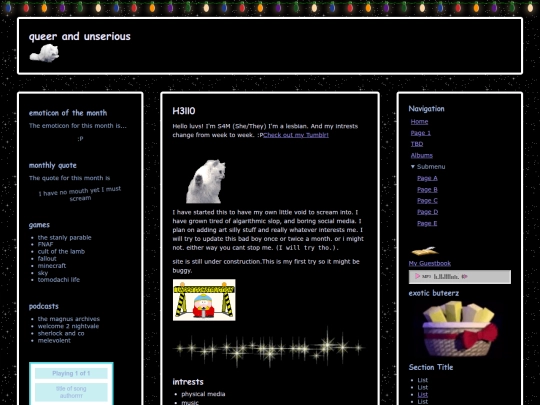The width and height of the screenshot is (540, 405).
Task: Collapse the Submenu disclosure triangle
Action: [x=413, y=166]
